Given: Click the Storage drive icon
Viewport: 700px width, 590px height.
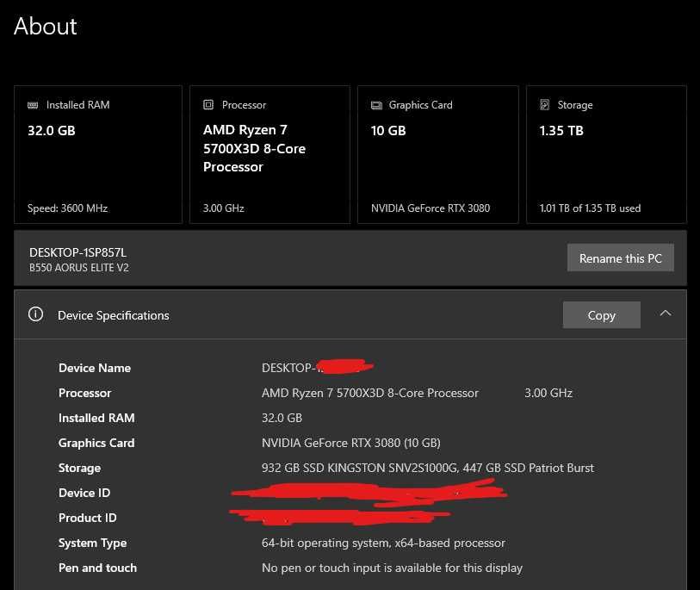Looking at the screenshot, I should pyautogui.click(x=545, y=104).
